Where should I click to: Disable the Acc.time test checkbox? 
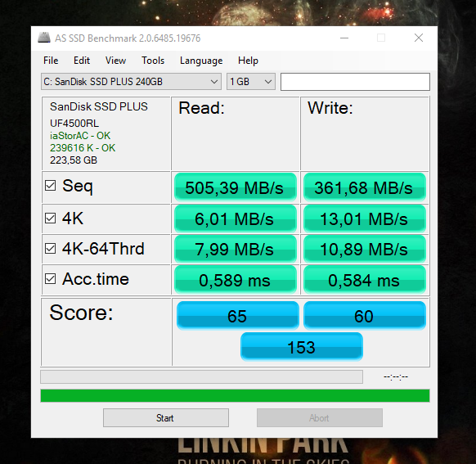click(51, 279)
